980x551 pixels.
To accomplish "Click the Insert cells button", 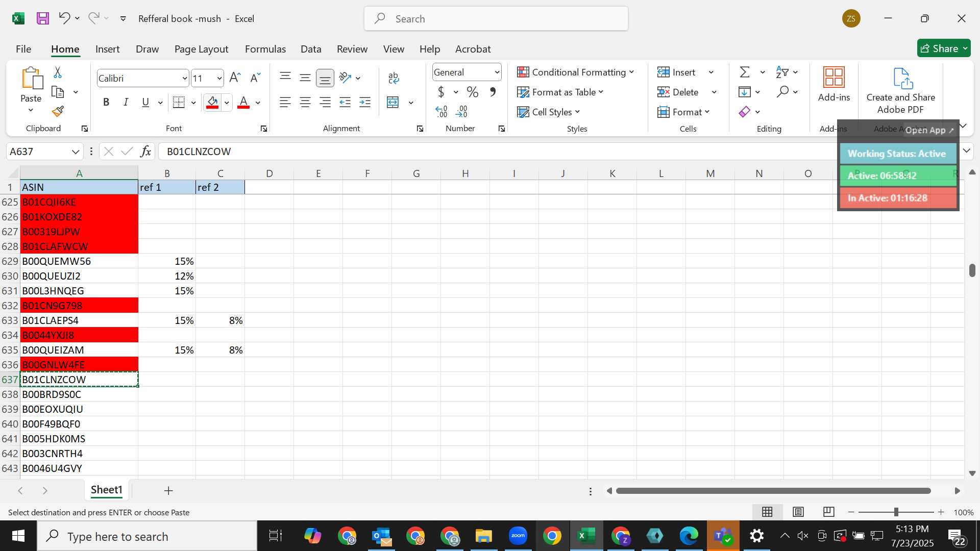I will (677, 72).
